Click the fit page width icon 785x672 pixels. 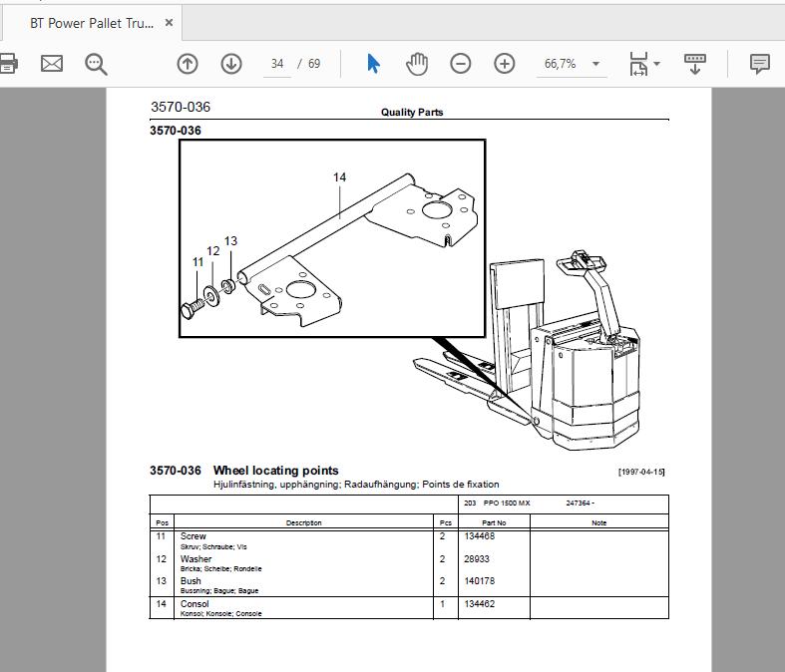(x=638, y=64)
